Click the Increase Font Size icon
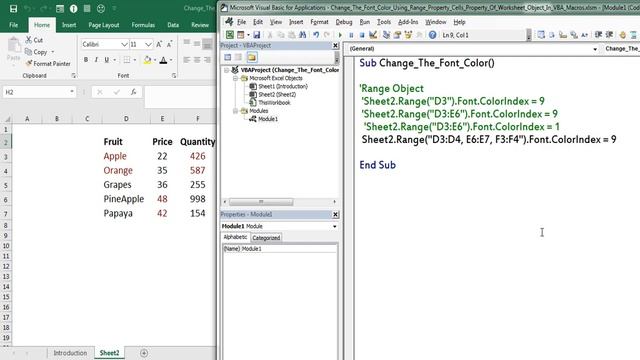Viewport: 640px width, 360px height. tap(159, 44)
